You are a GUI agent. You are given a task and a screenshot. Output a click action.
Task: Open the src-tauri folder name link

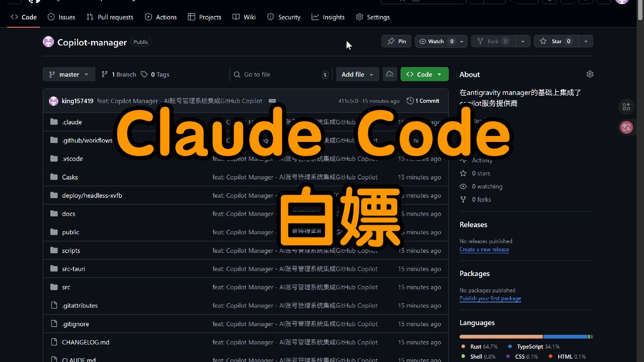(x=73, y=269)
